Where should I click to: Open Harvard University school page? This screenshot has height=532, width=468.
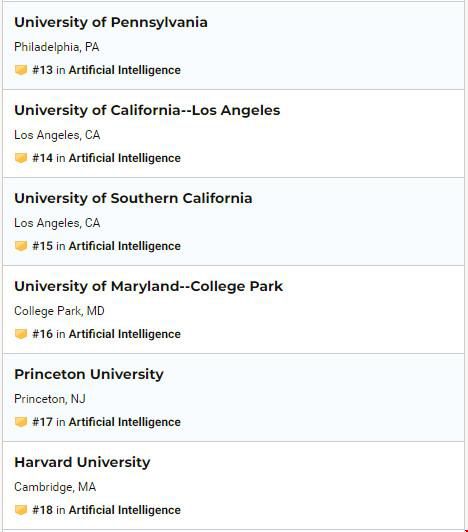click(x=82, y=462)
